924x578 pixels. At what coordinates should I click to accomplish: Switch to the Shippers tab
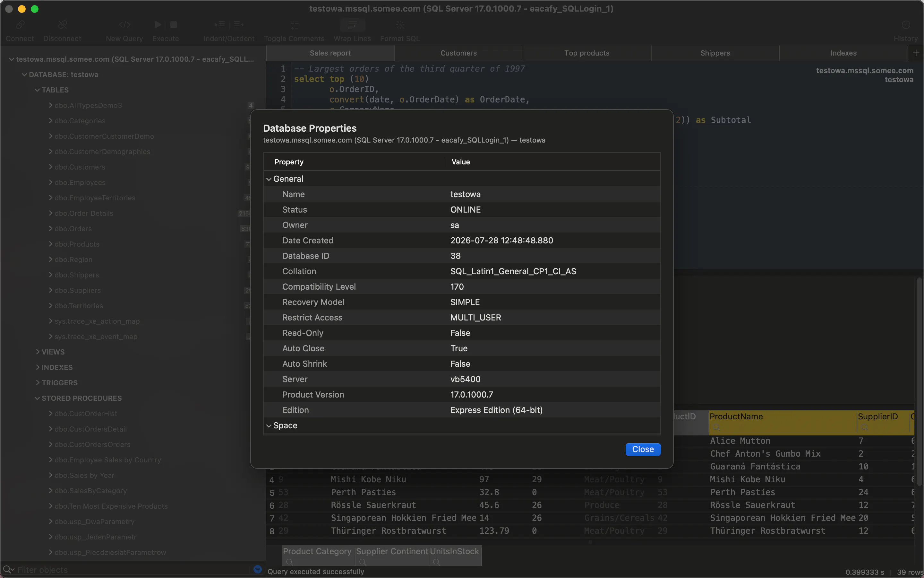tap(715, 53)
